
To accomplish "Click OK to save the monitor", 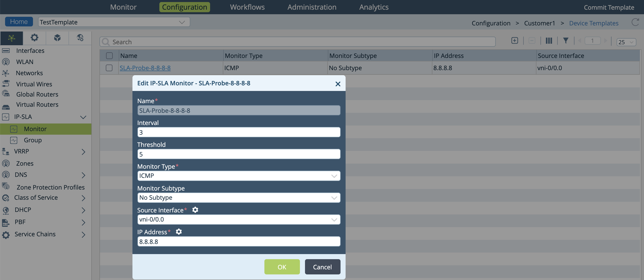I will coord(282,267).
